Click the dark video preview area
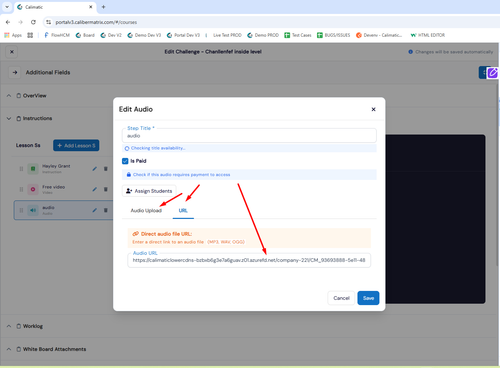The height and width of the screenshot is (368, 500). point(435,219)
